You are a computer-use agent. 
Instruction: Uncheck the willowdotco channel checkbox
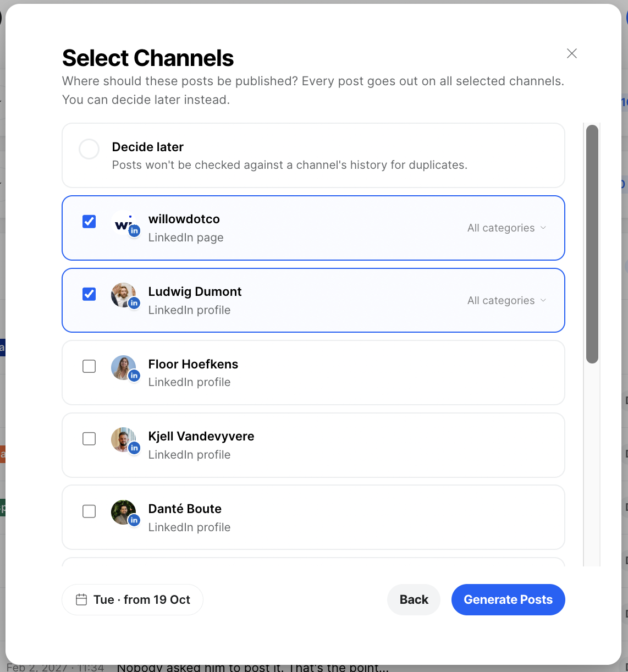click(x=89, y=222)
